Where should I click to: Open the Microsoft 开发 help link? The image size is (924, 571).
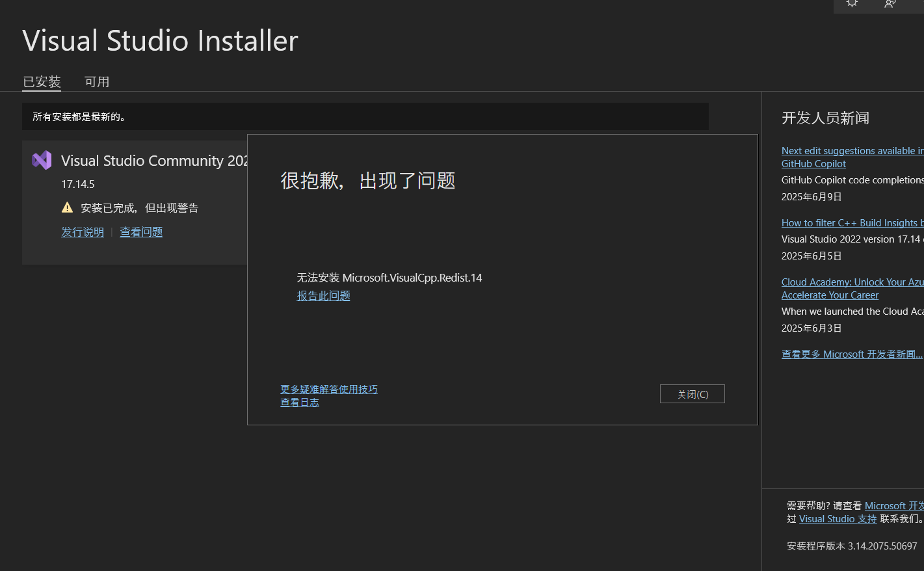[894, 506]
